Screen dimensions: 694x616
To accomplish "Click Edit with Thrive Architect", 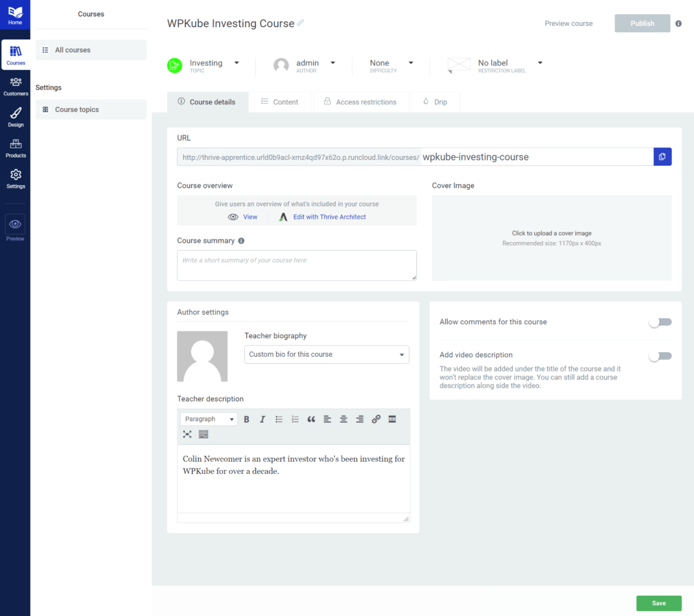I will click(330, 217).
